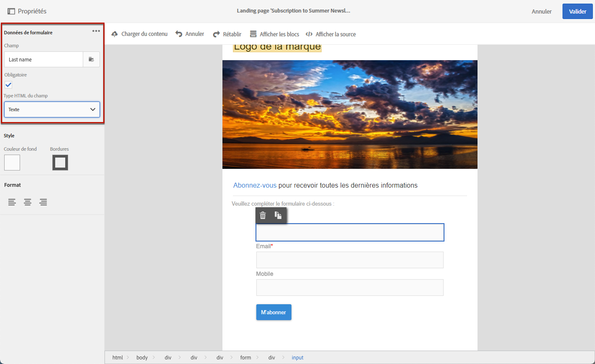Screen dimensions: 595x364
Task: Click Charger du contenu in toolbar
Action: point(140,34)
